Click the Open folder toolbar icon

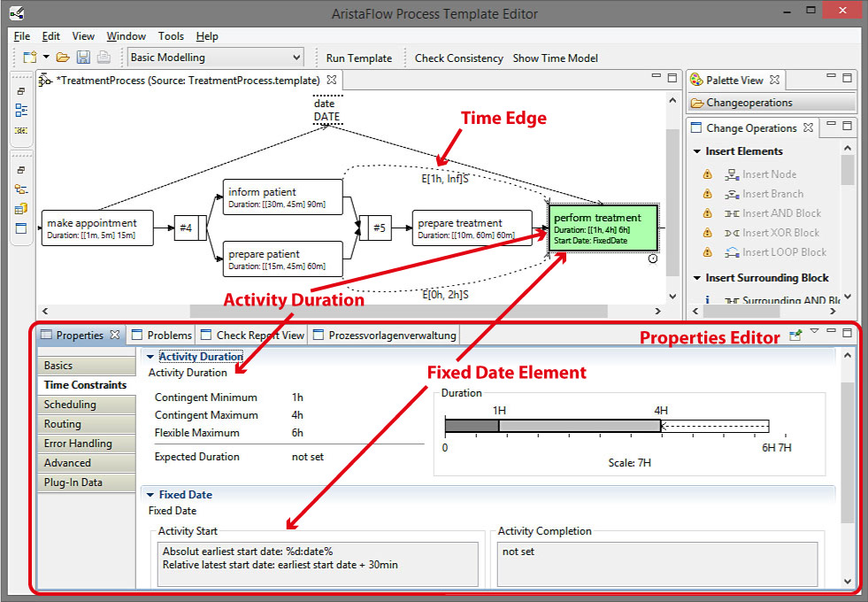click(x=63, y=58)
